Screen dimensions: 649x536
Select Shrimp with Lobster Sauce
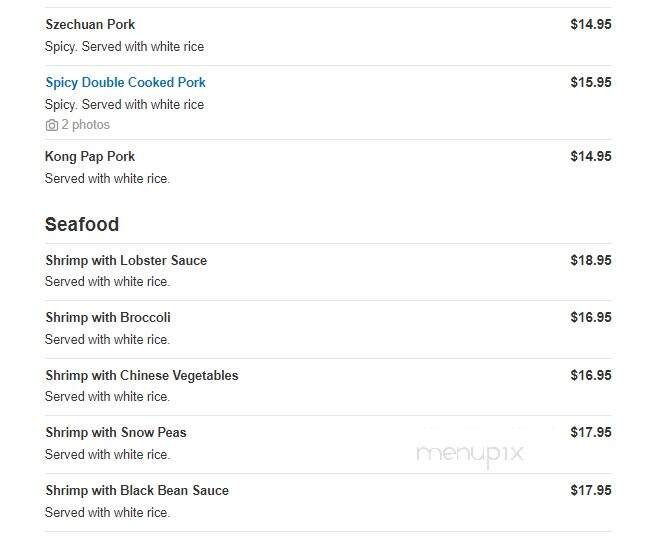tap(126, 260)
